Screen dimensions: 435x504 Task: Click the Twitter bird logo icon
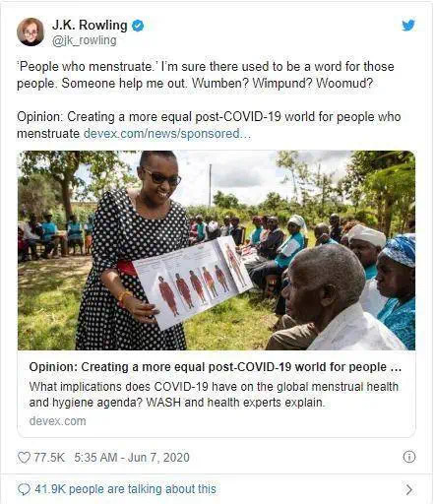click(408, 26)
